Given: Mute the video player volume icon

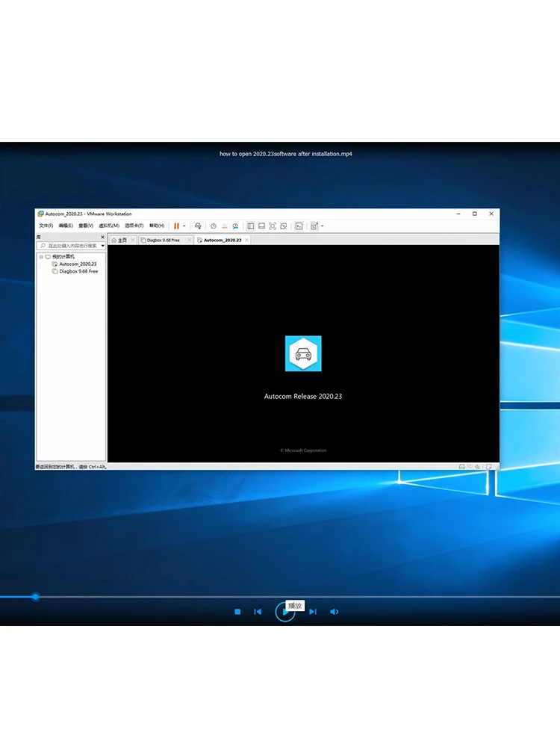Looking at the screenshot, I should pos(335,612).
